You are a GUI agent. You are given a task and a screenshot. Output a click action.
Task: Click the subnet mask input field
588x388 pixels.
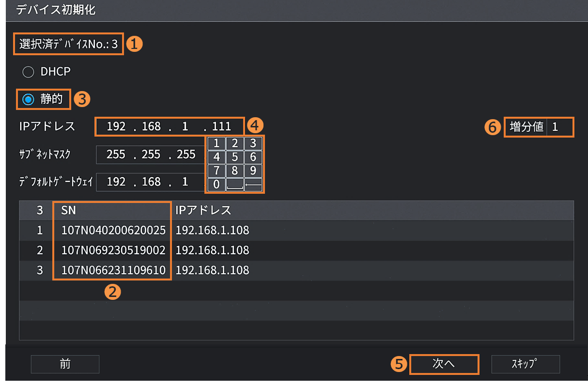click(x=151, y=155)
